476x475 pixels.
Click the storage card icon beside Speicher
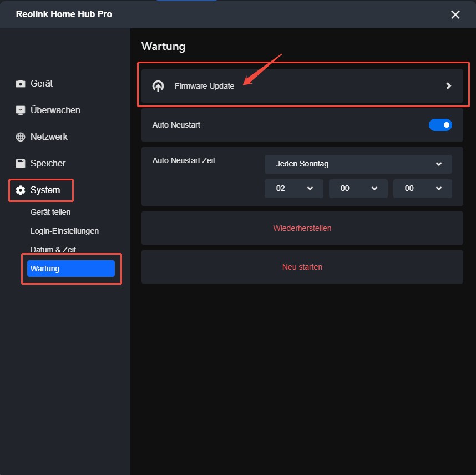[x=21, y=163]
